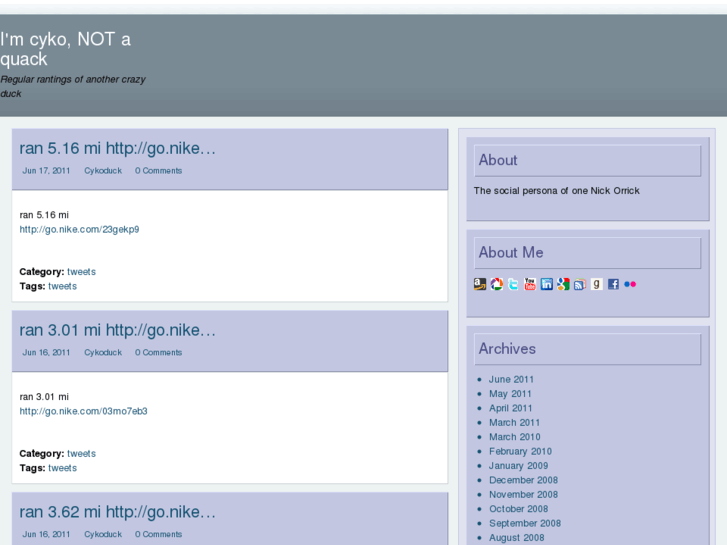Open the September 2008 archive
Viewport: 727px width, 545px height.
click(525, 523)
